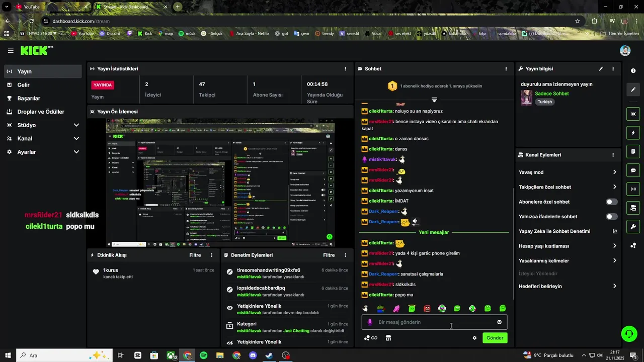Screen dimensions: 644x362
Task: Open Steam from the Windows taskbar
Action: (269, 355)
